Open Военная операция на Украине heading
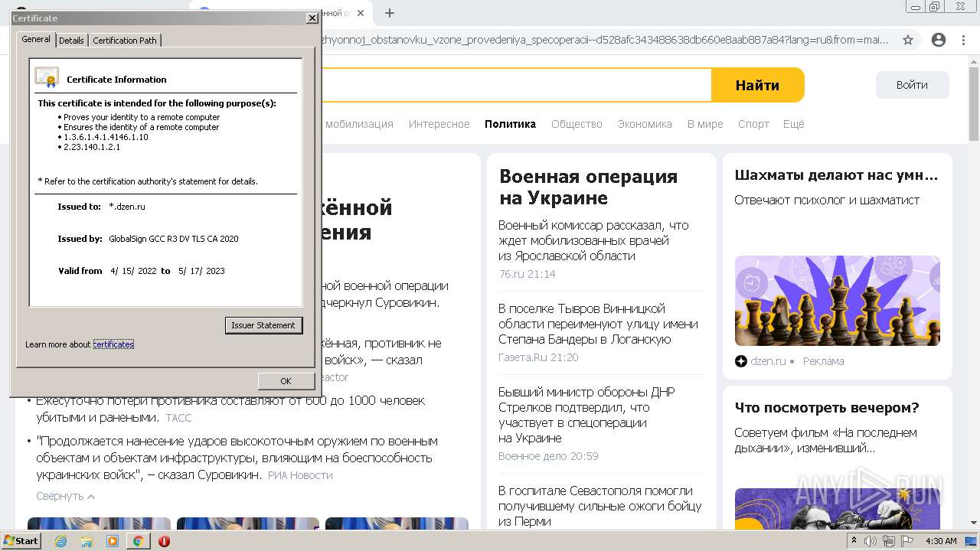The image size is (980, 551). pyautogui.click(x=588, y=187)
